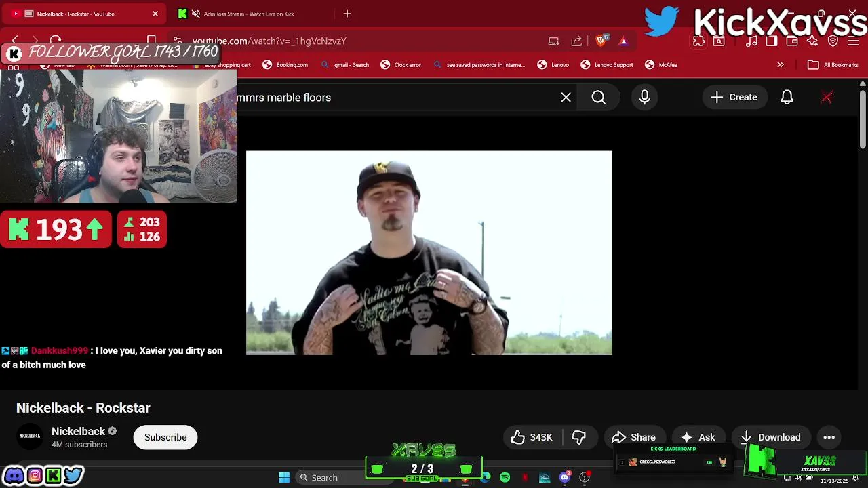The image size is (868, 488).
Task: Click the music note playlist icon
Action: tap(751, 41)
